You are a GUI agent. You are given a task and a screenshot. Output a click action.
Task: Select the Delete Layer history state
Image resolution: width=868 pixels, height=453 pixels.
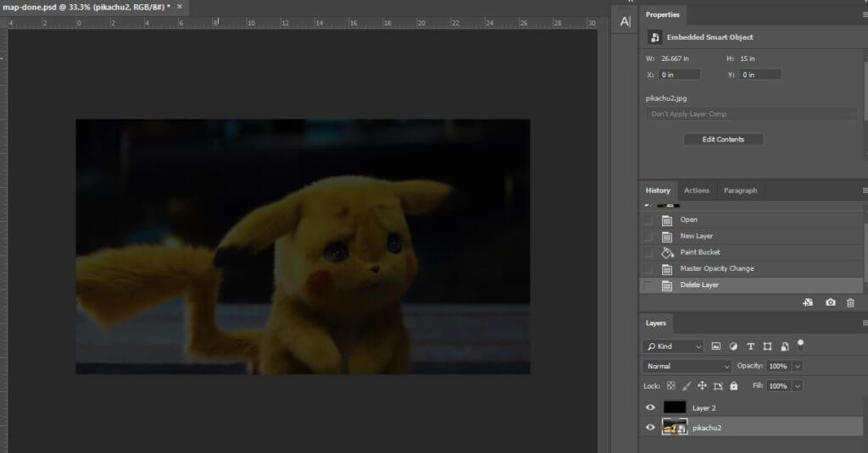coord(751,285)
